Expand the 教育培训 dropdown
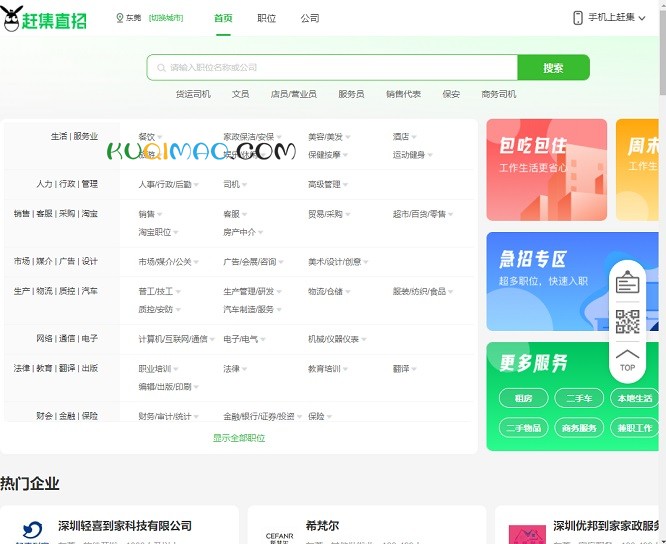Image resolution: width=666 pixels, height=544 pixels. [328, 369]
